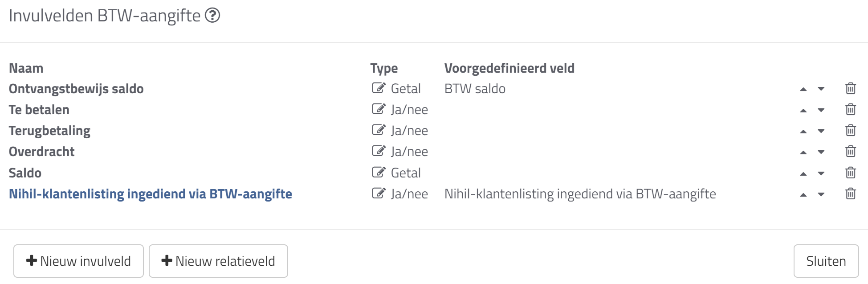This screenshot has height=284, width=868.
Task: Add a Nieuw invulveld
Action: 78,261
